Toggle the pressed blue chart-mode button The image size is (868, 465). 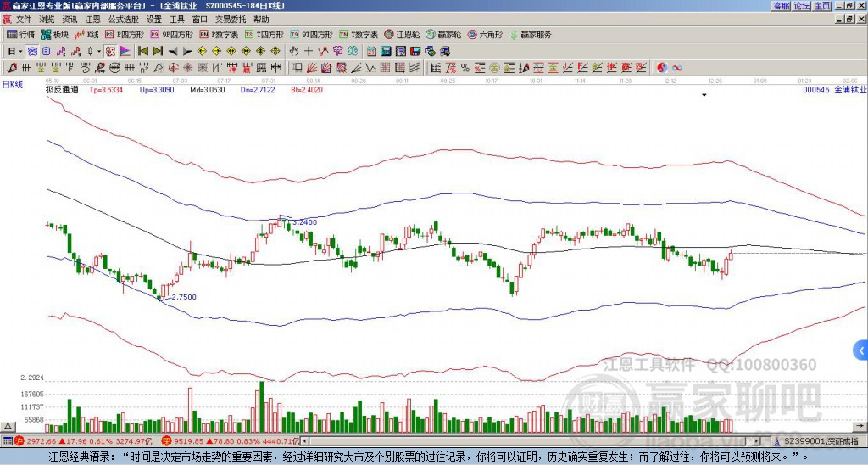[x=32, y=51]
